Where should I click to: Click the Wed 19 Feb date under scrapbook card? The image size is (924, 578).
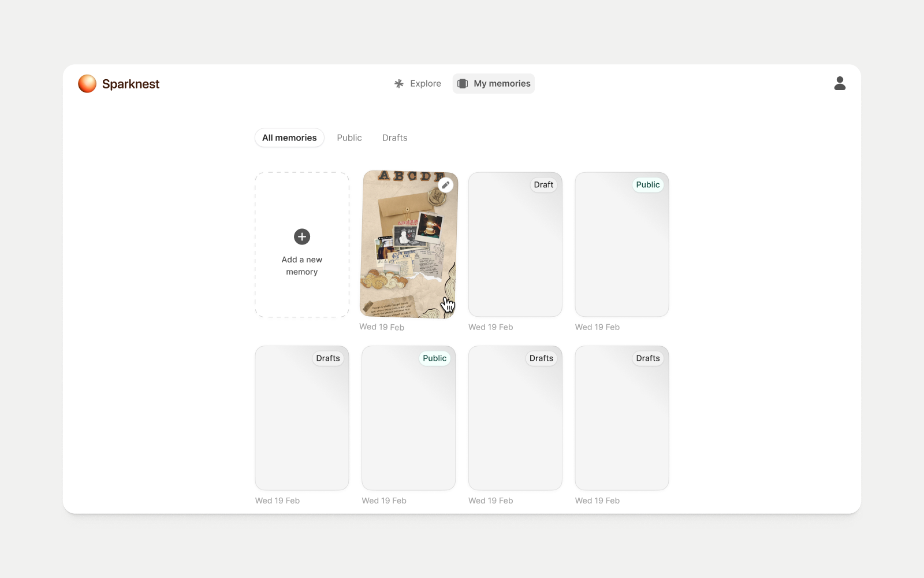(382, 327)
